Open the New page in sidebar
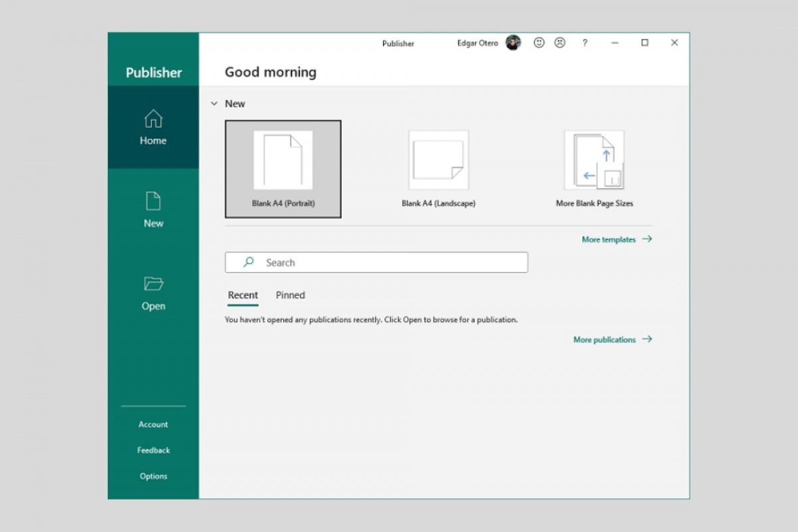Screen dimensions: 798x532 click(x=153, y=210)
